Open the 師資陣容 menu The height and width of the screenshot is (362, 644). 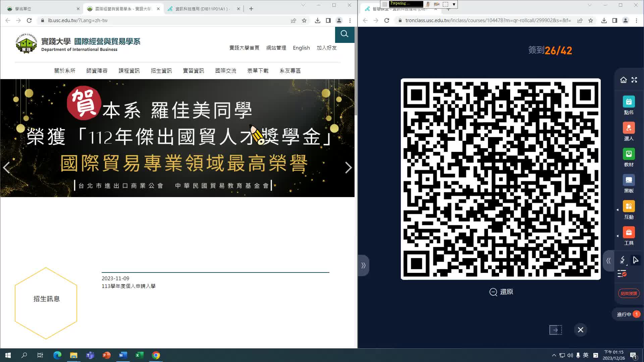click(97, 71)
